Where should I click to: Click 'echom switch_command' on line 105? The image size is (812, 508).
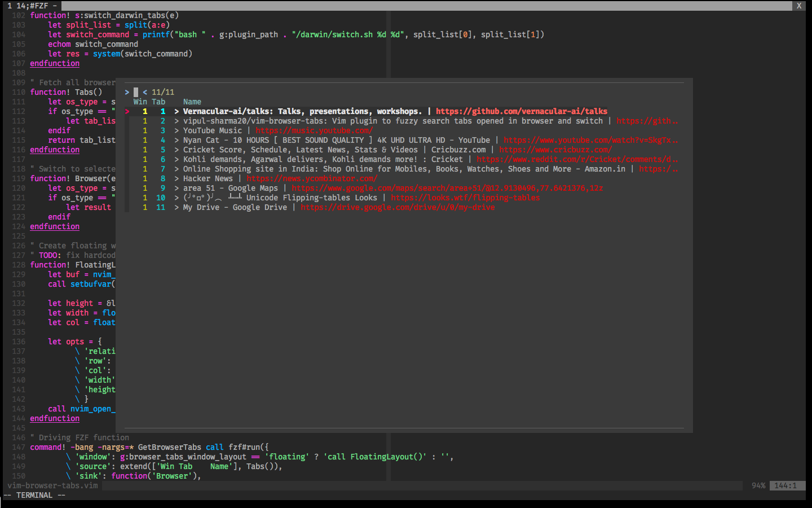coord(93,44)
